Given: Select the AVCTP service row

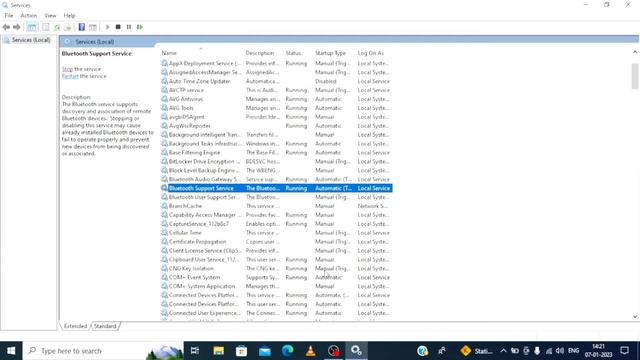Looking at the screenshot, I should pos(276,90).
